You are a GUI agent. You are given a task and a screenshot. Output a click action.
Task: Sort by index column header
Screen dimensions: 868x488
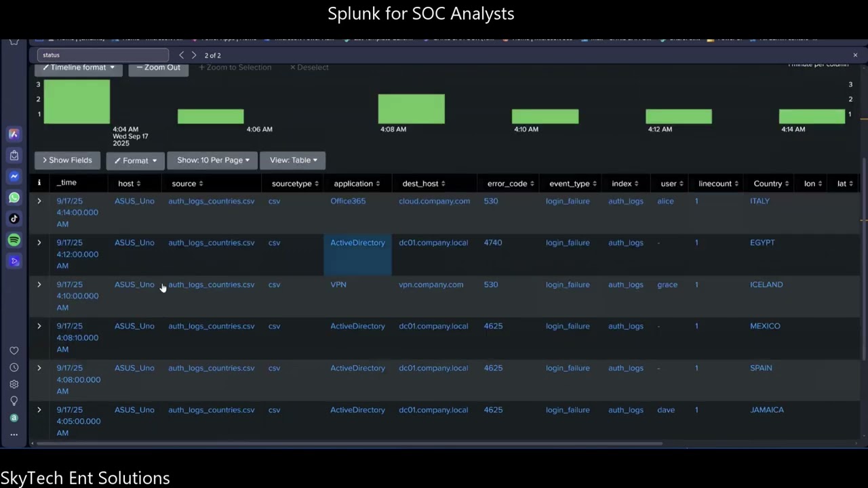click(x=625, y=184)
